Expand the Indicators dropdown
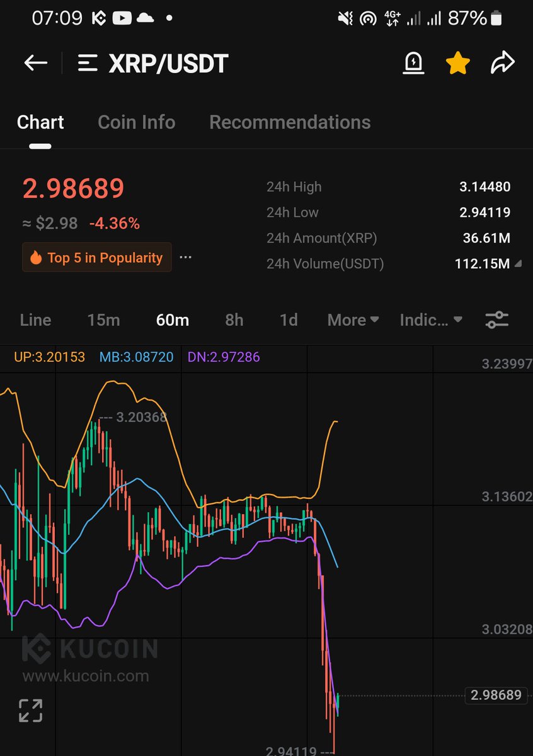Image resolution: width=533 pixels, height=756 pixels. 431,320
